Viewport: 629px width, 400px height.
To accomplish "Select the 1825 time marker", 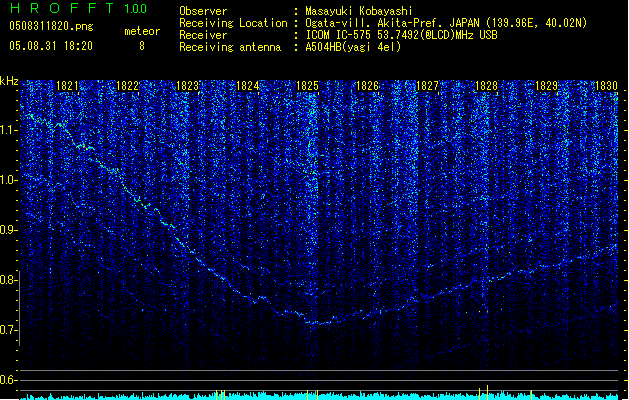I will pos(307,87).
